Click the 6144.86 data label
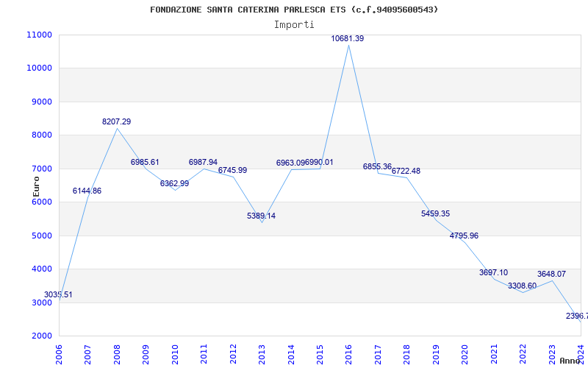The width and height of the screenshot is (588, 368). (87, 191)
